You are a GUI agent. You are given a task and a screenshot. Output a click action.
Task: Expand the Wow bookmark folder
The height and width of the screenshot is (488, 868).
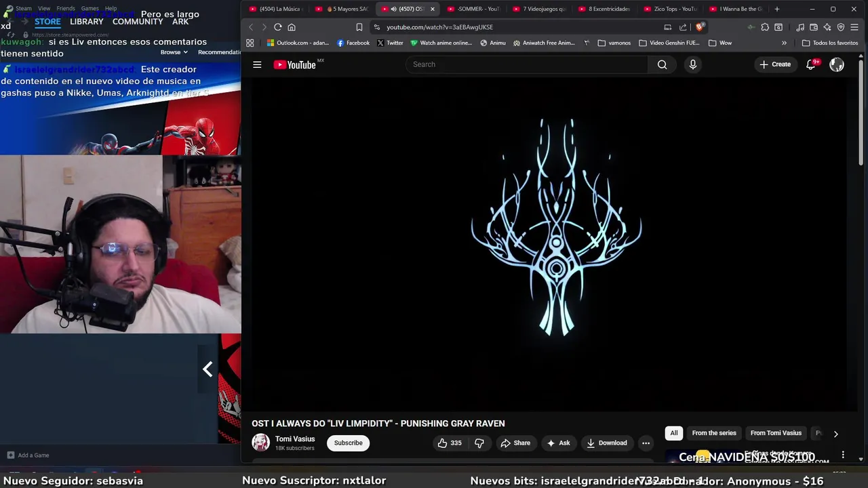[x=719, y=43]
